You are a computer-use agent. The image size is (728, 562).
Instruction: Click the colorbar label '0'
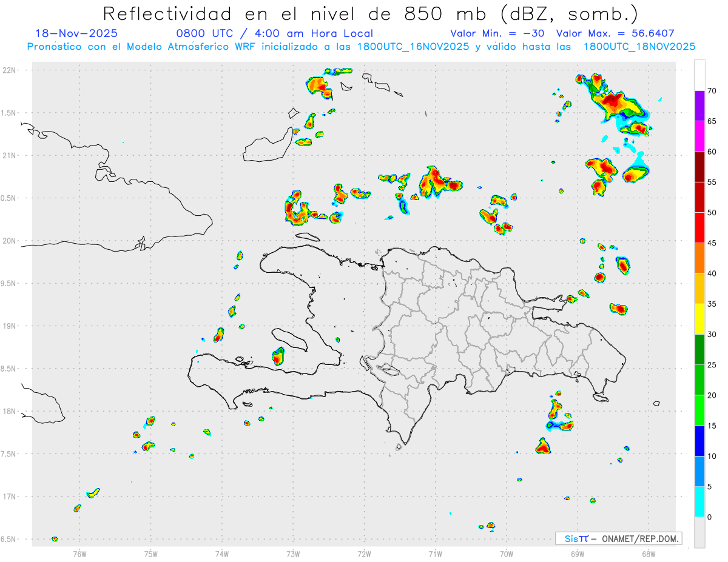(709, 517)
